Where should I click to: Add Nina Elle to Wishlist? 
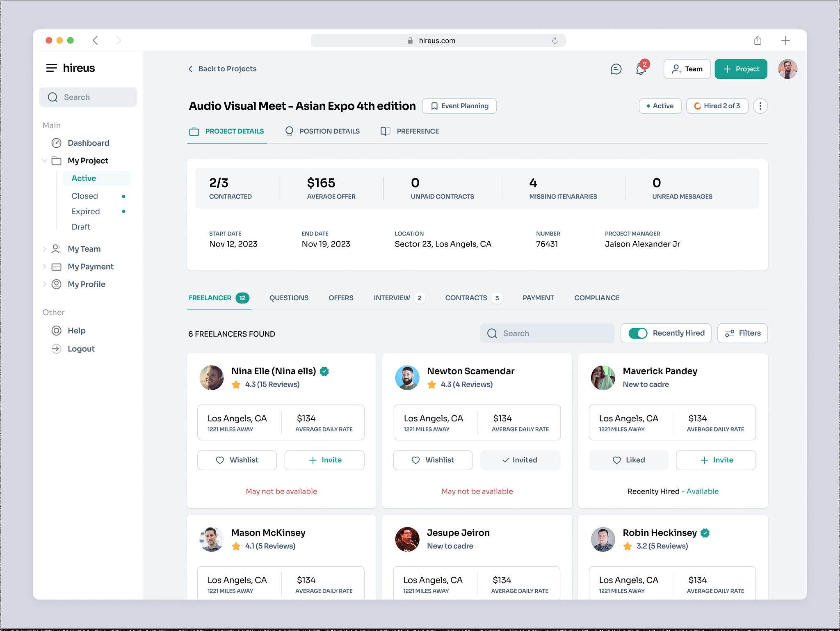click(237, 460)
